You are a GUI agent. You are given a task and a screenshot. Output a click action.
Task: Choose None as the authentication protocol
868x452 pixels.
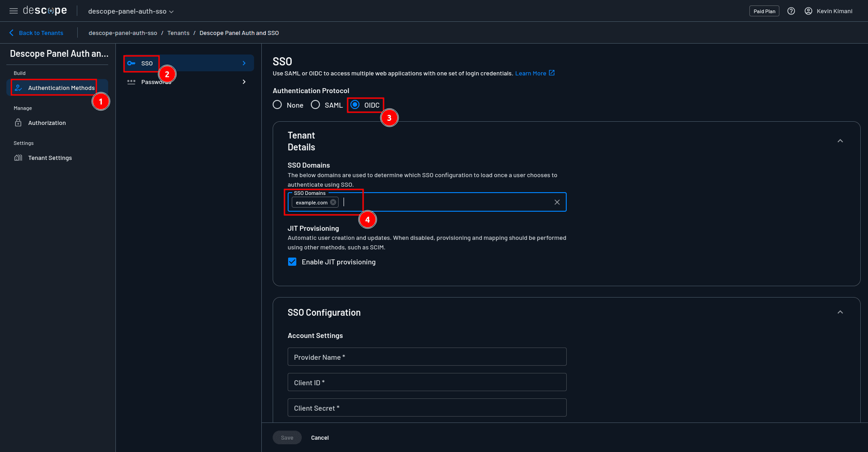(x=277, y=104)
